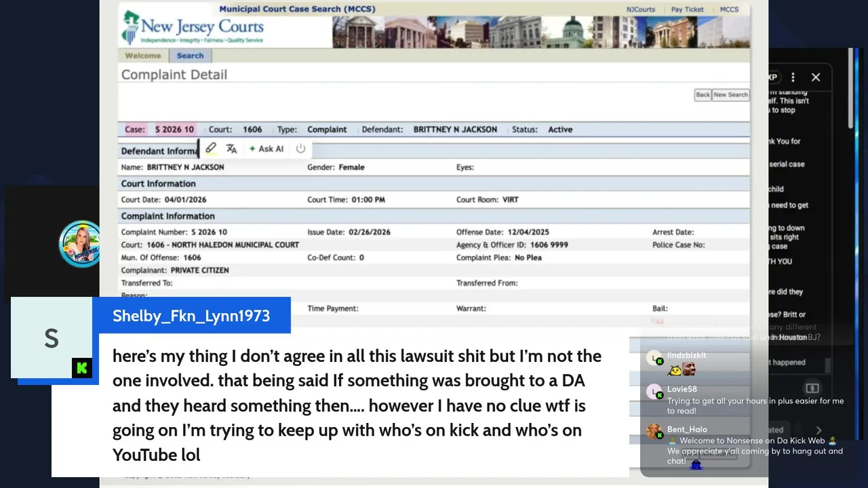Viewport: 868px width, 488px height.
Task: Click Court Time '01:00 PM'
Action: (x=368, y=200)
